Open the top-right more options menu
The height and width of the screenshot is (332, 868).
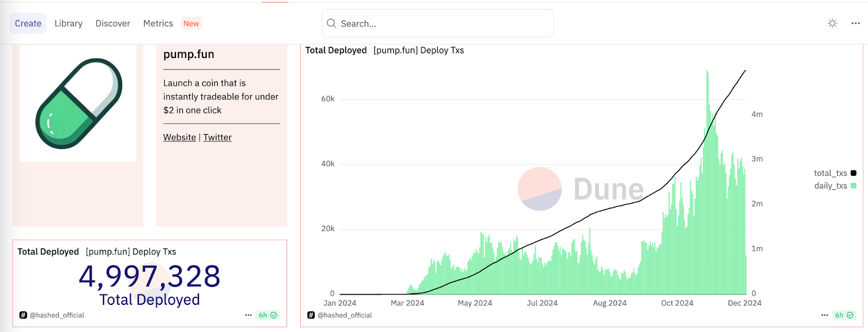click(x=856, y=23)
